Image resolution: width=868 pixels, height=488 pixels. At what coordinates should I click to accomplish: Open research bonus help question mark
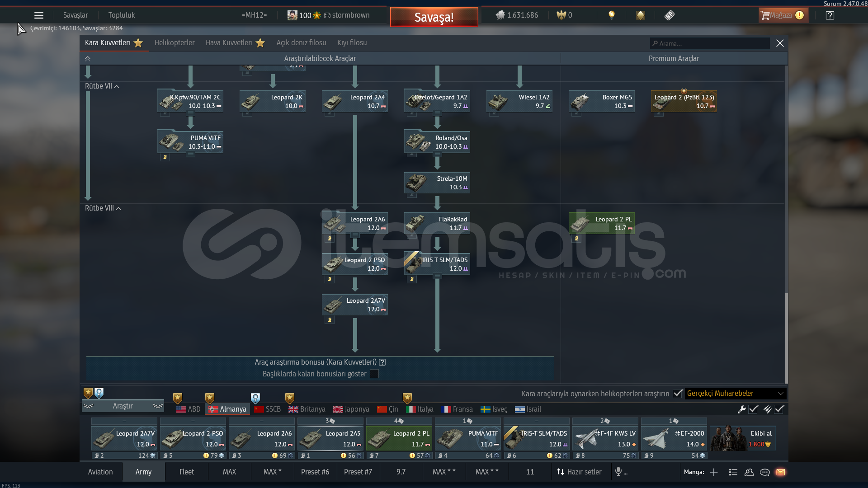click(x=382, y=362)
